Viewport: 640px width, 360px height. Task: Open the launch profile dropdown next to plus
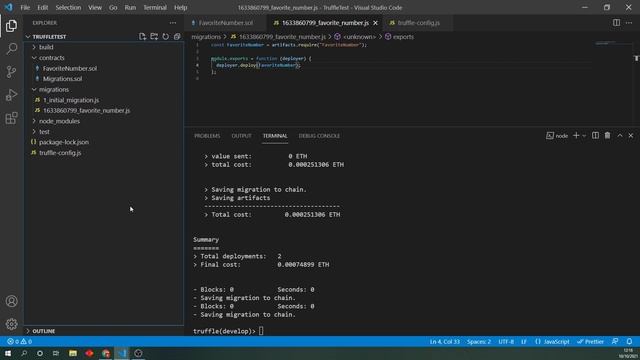584,136
